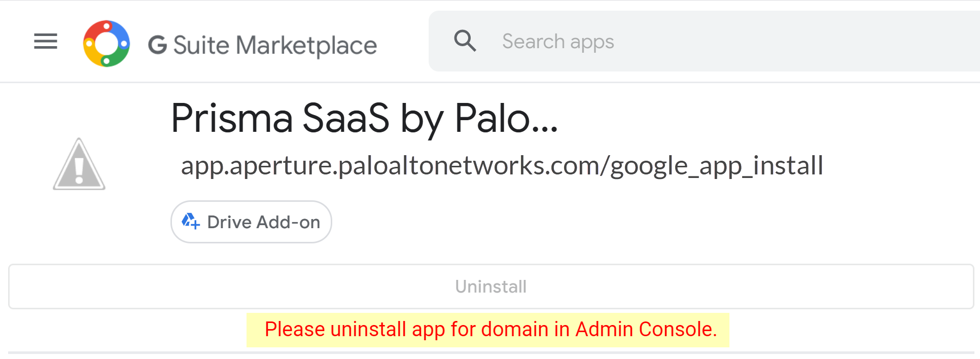Click the "G" letter in the header wordmark
980x359 pixels.
pos(158,45)
